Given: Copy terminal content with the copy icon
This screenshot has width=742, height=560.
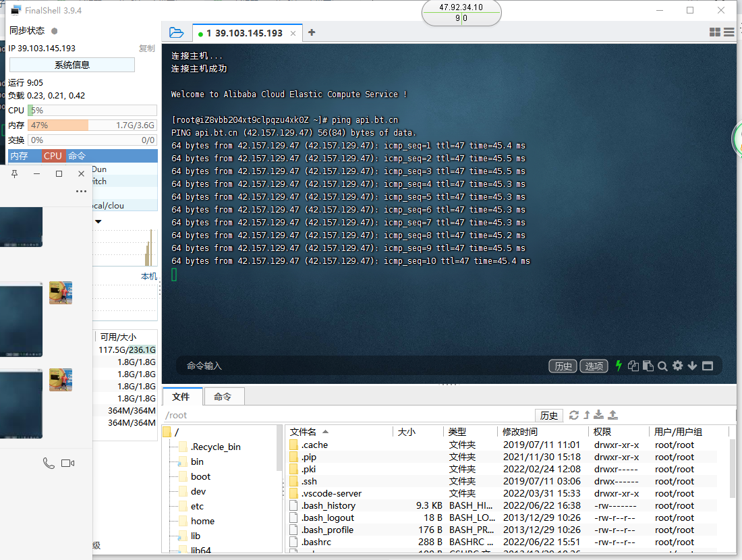Looking at the screenshot, I should click(x=633, y=366).
